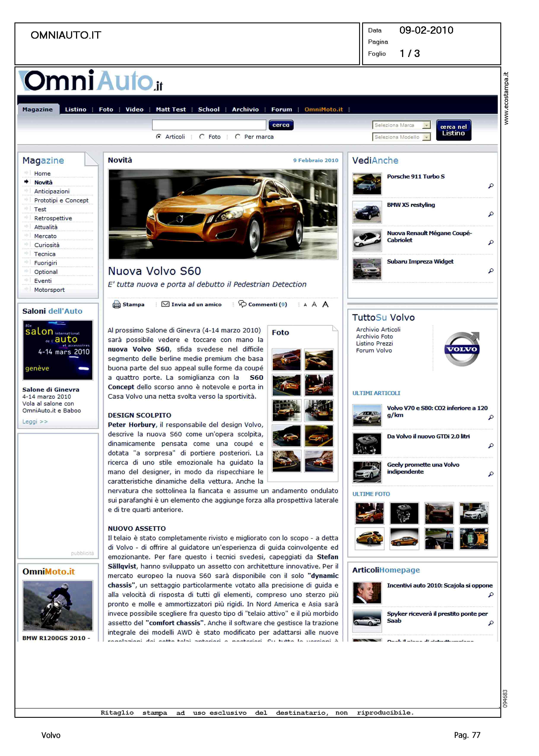Select the smallest font size A
The height and width of the screenshot is (756, 539).
(305, 305)
